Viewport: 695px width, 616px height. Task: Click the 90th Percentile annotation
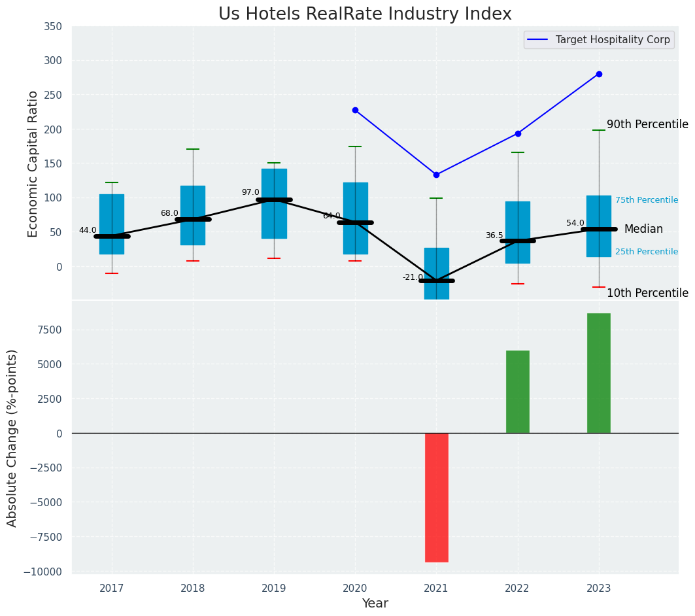point(647,124)
